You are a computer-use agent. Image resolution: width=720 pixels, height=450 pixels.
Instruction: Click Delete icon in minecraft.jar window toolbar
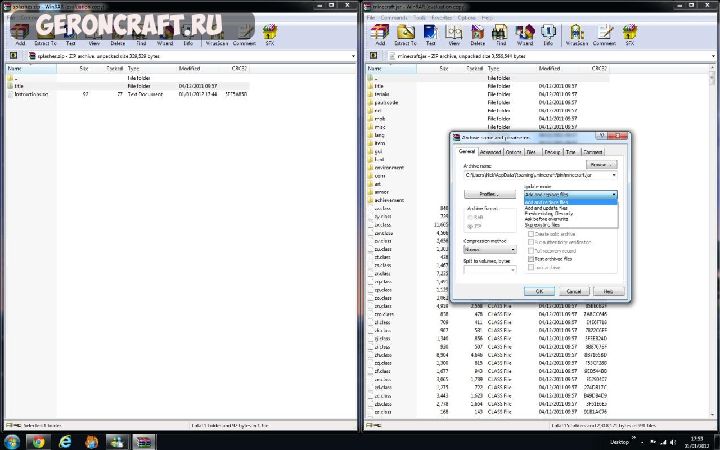[x=478, y=35]
